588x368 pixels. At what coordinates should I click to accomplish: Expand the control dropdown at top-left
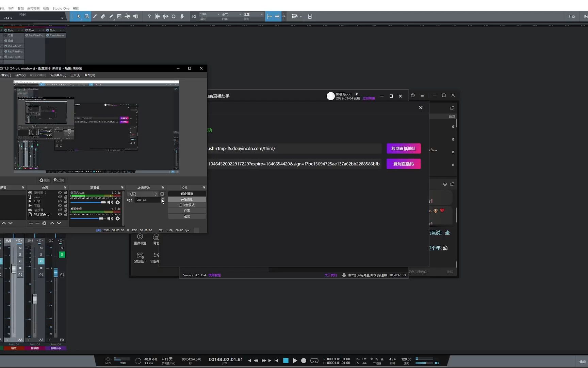[62, 18]
